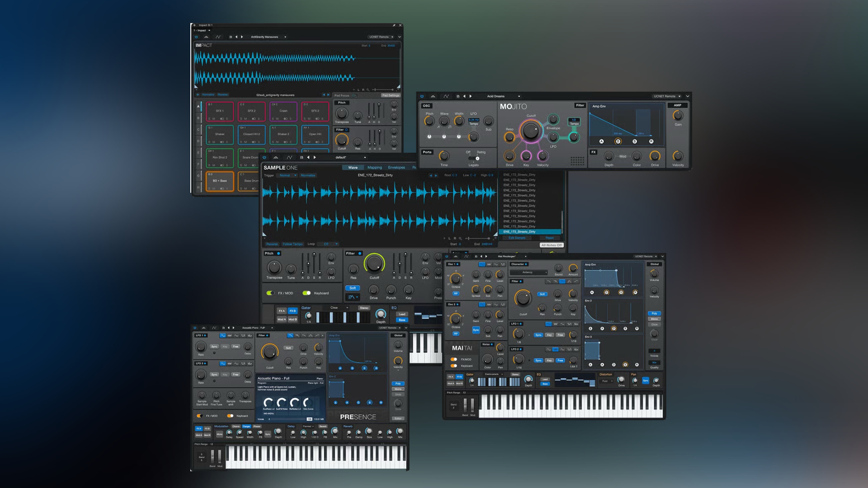
Task: Open Mai Tai Character type dropdown
Action: point(528,272)
